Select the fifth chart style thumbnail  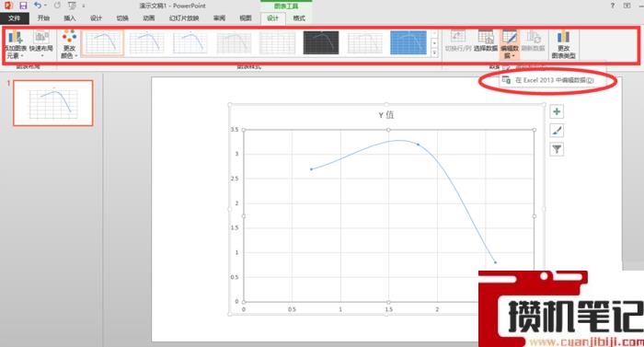[x=277, y=42]
